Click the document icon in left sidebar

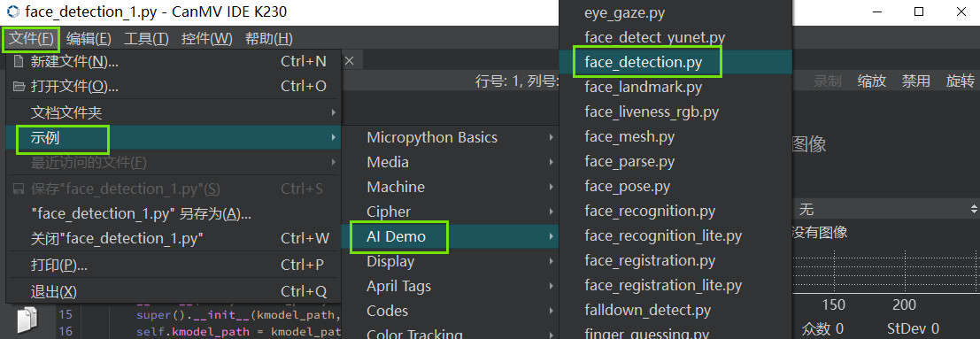click(27, 320)
